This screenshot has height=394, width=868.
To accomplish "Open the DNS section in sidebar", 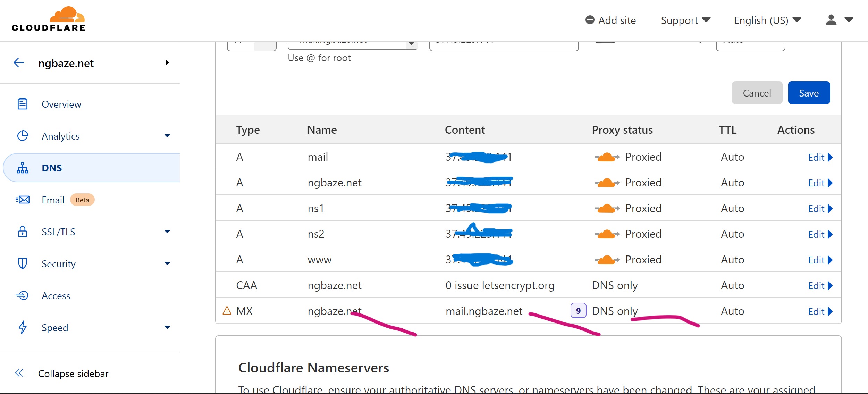I will [x=52, y=168].
